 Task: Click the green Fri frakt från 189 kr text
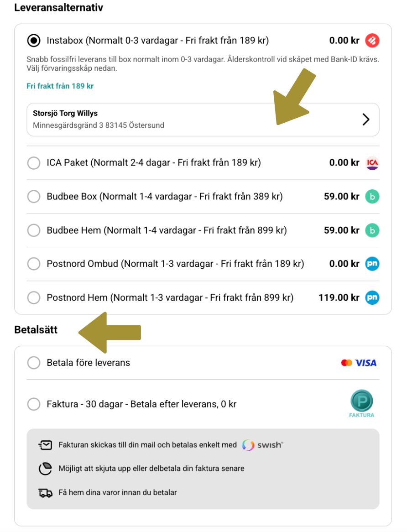point(60,86)
